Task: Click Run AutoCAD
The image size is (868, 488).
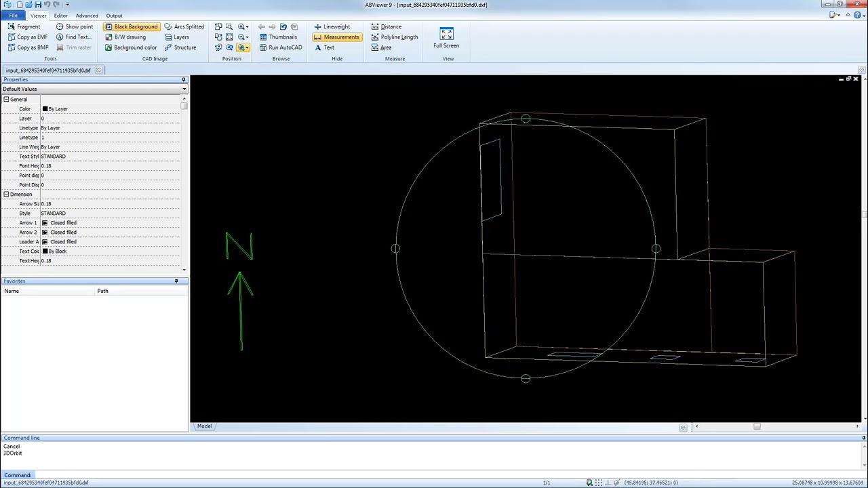Action: 280,47
